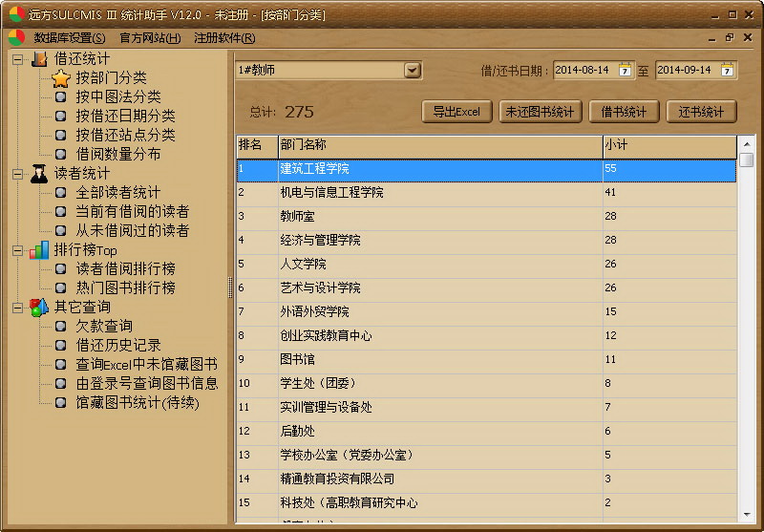
Task: Select the 建筑工程学院 row
Action: click(486, 171)
